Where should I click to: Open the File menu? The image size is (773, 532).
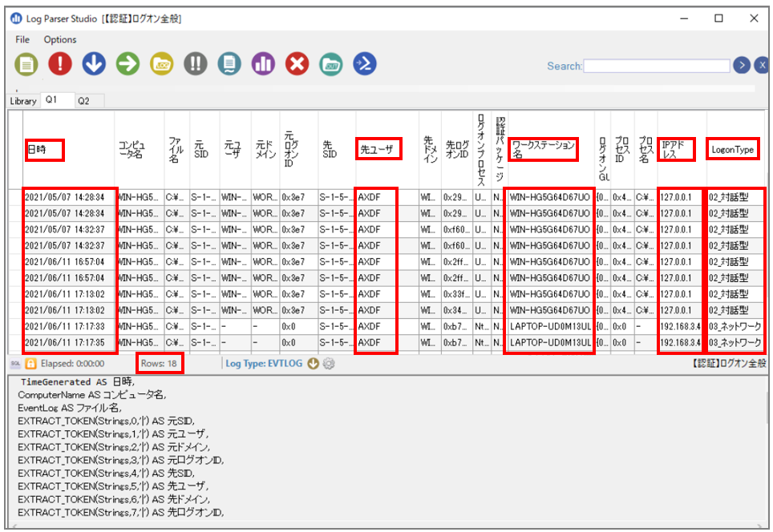pos(22,39)
